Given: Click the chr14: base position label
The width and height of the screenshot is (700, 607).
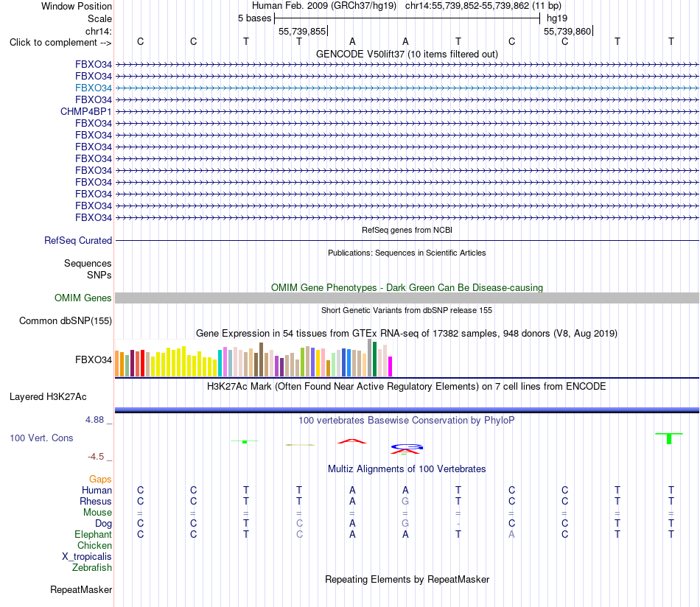Looking at the screenshot, I should 98,31.
